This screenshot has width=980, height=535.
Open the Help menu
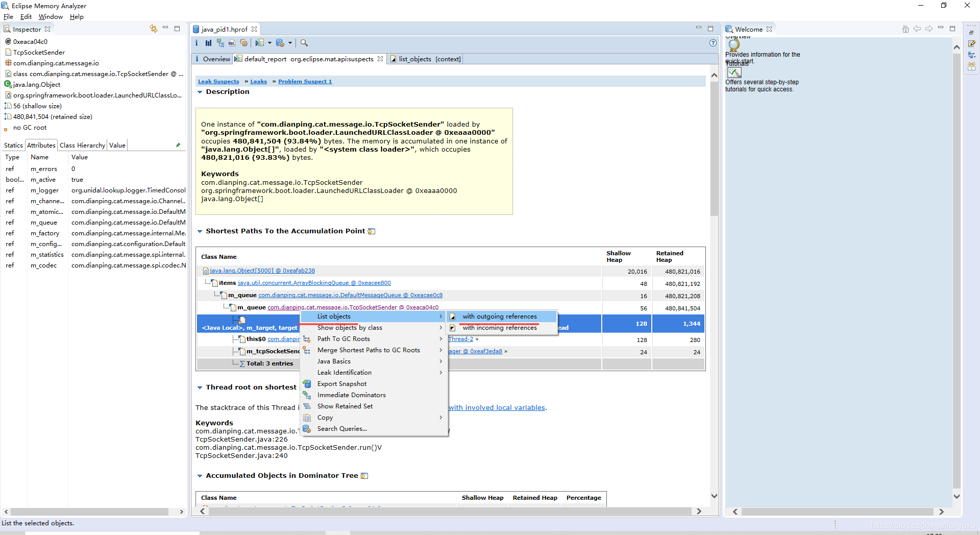(x=77, y=17)
